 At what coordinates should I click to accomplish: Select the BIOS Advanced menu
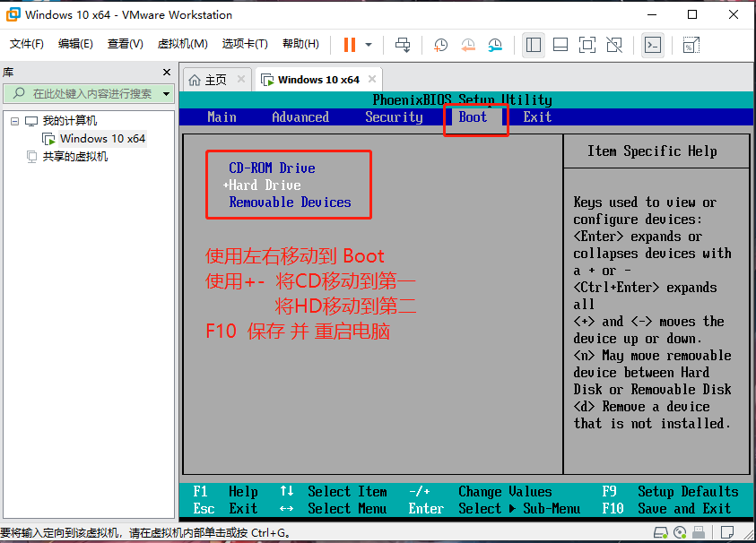pyautogui.click(x=300, y=117)
